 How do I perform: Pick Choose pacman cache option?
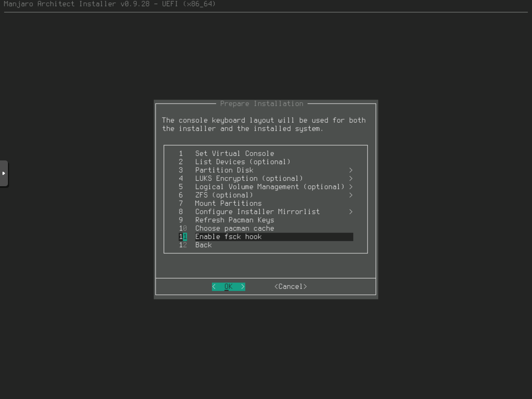(234, 228)
